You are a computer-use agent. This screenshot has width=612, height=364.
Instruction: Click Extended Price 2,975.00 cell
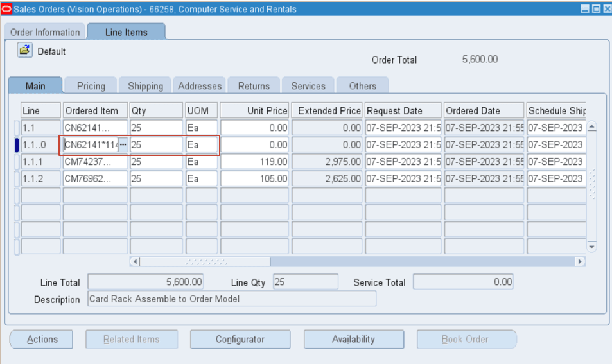pos(327,162)
